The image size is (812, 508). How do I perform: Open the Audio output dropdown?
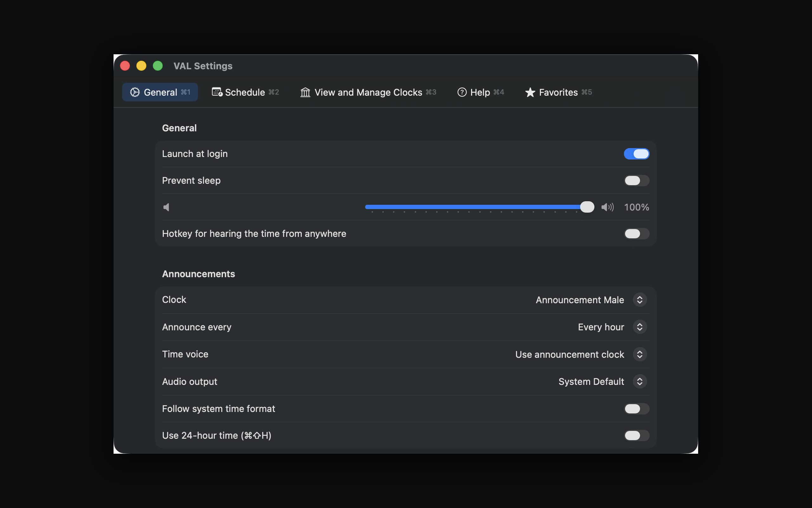coord(639,382)
